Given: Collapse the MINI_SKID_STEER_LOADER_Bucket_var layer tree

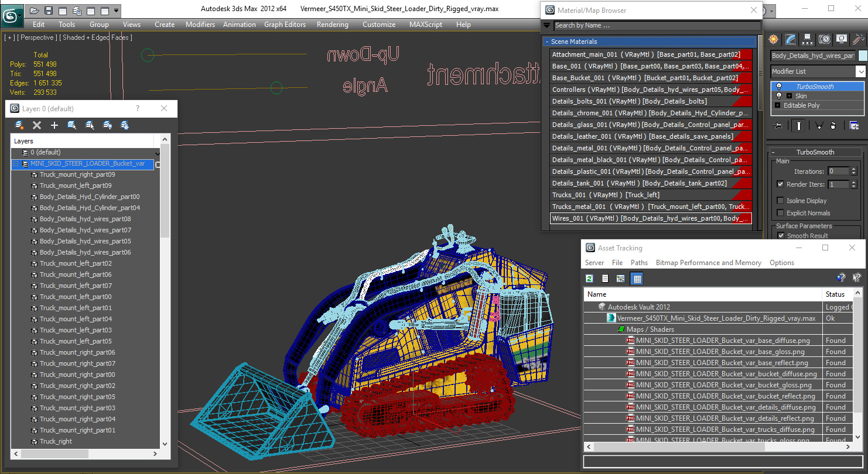Looking at the screenshot, I should pyautogui.click(x=16, y=164).
